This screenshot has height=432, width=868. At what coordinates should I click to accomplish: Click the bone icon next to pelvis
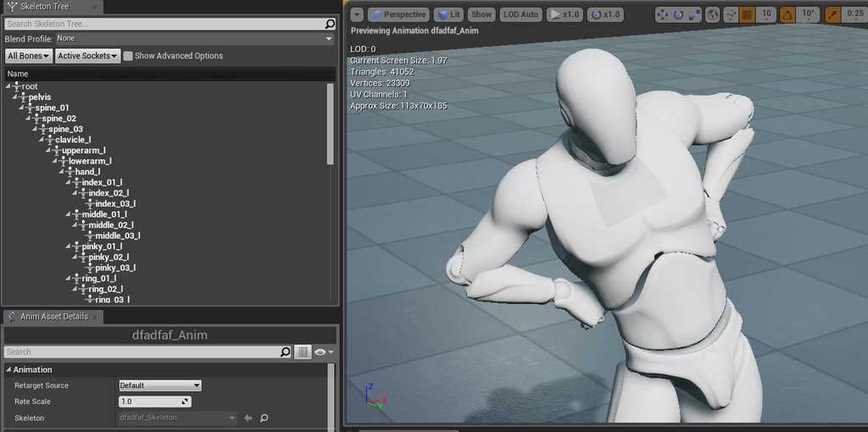pyautogui.click(x=23, y=97)
